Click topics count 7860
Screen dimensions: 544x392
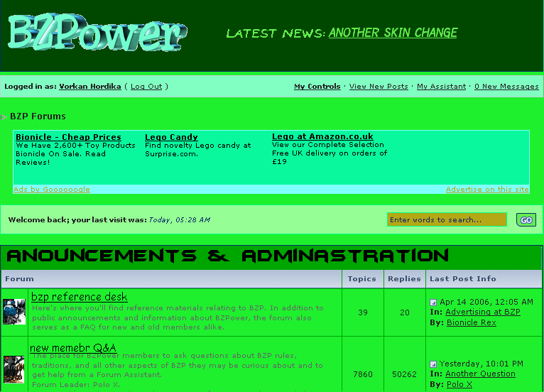(x=363, y=374)
